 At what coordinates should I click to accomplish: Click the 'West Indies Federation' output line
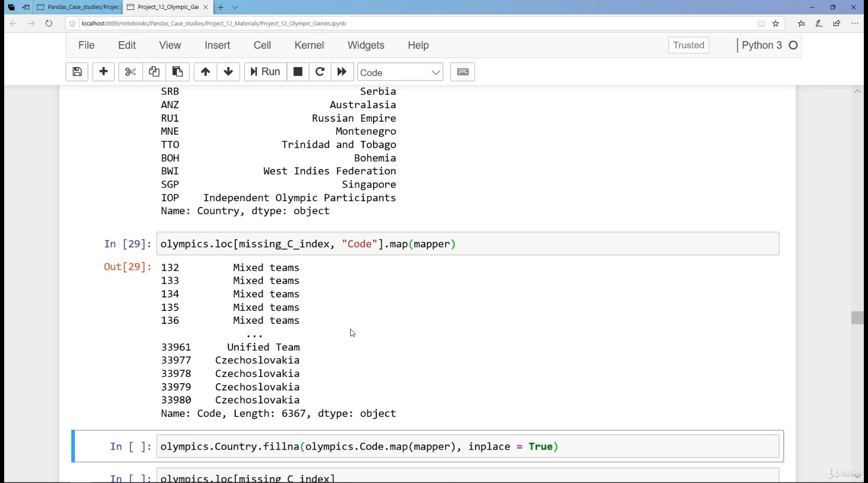(329, 171)
